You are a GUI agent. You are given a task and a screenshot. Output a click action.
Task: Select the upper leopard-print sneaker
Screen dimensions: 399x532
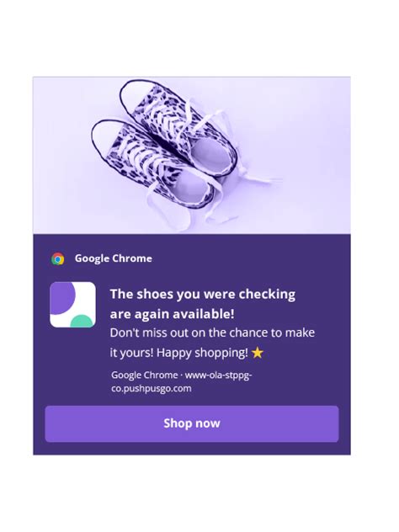pyautogui.click(x=180, y=127)
